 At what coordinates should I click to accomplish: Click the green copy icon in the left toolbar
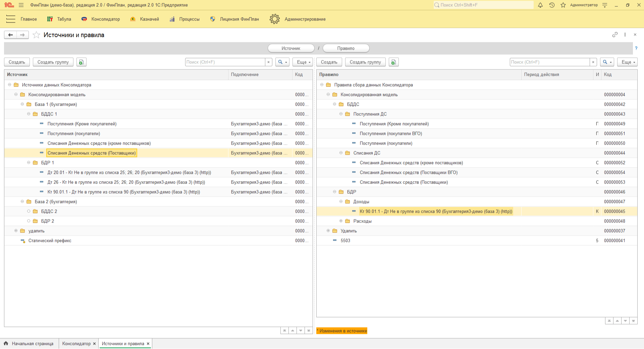point(82,62)
